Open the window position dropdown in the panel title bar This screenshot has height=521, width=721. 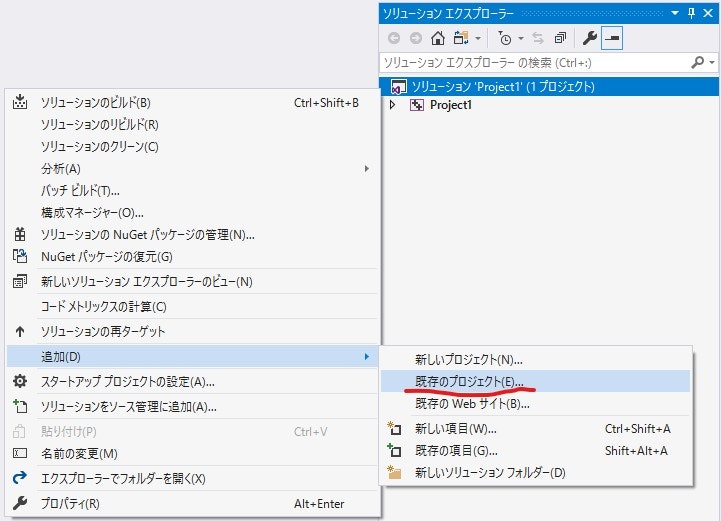click(x=675, y=13)
